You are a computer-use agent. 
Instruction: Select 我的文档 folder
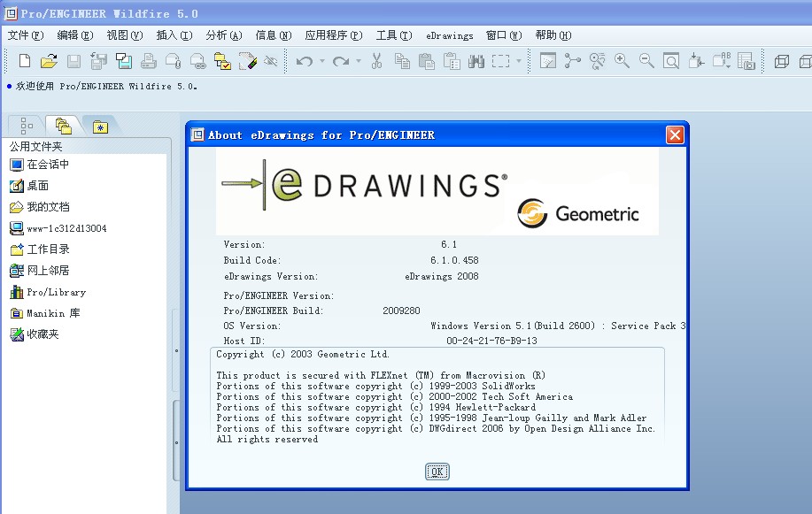pyautogui.click(x=39, y=207)
